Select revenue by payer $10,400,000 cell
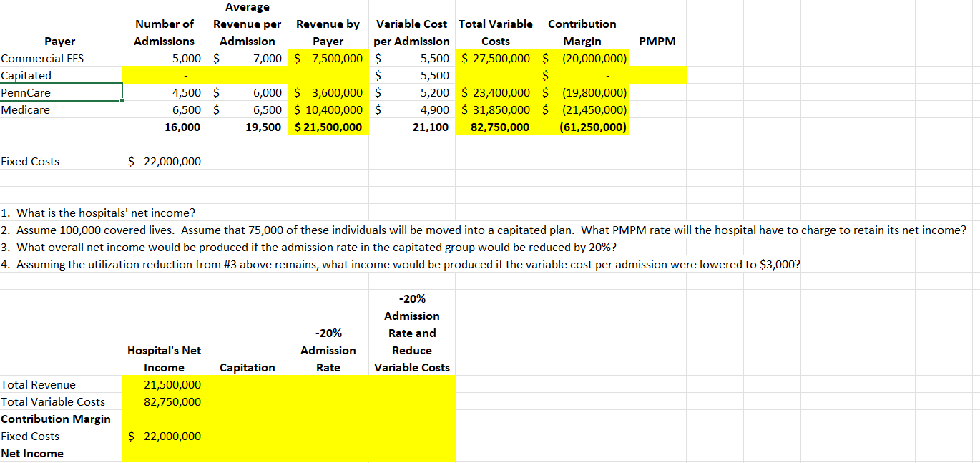The height and width of the screenshot is (463, 980). pyautogui.click(x=328, y=109)
